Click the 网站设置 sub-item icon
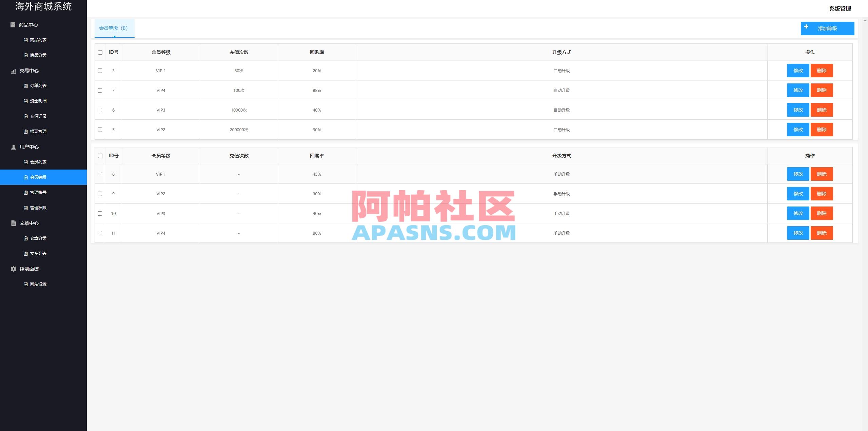Screen dimensions: 868x431 25,284
